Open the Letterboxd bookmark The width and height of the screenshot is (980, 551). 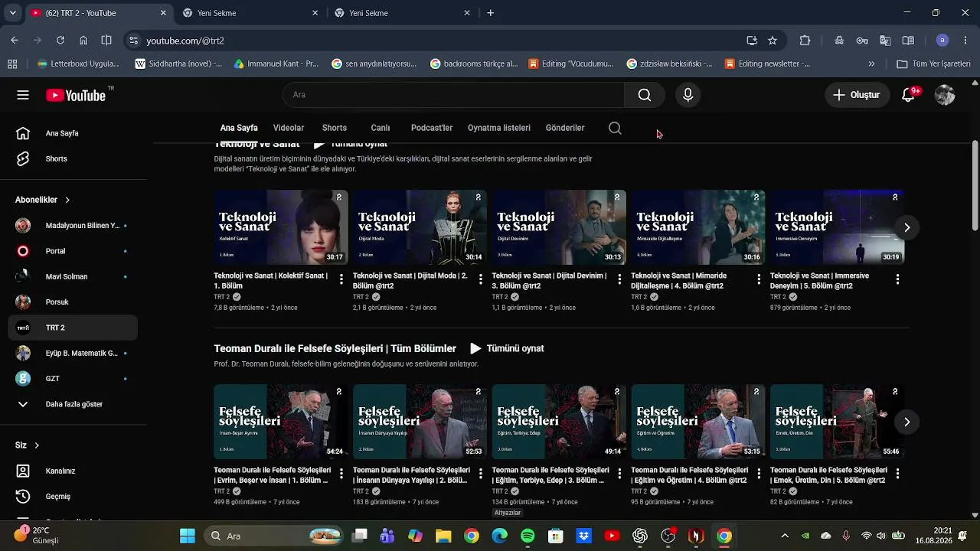(78, 64)
